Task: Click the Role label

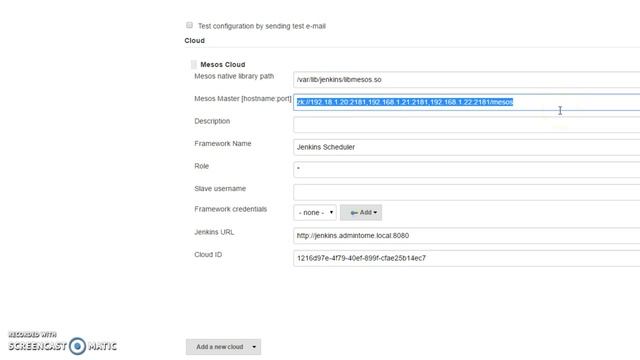Action: (x=202, y=166)
